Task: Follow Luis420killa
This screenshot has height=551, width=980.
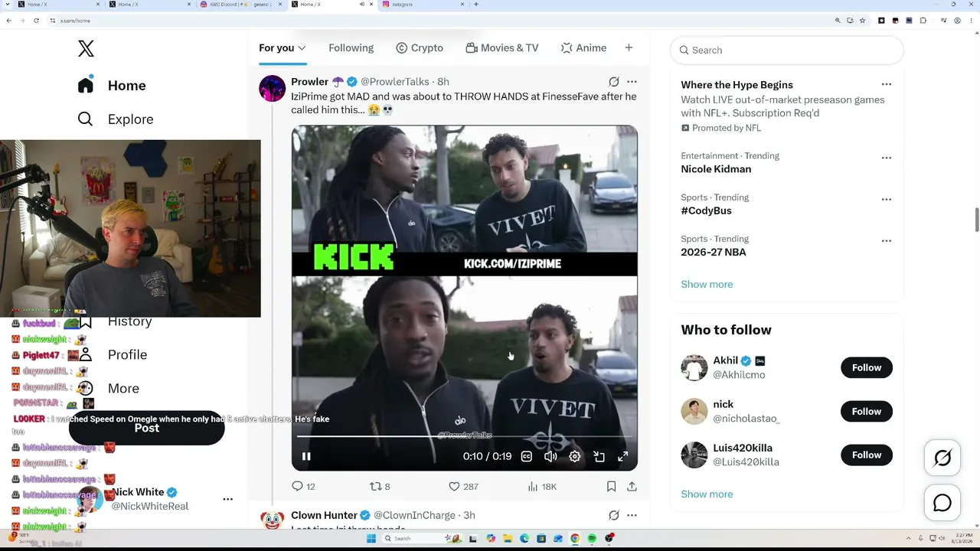Action: coord(867,455)
